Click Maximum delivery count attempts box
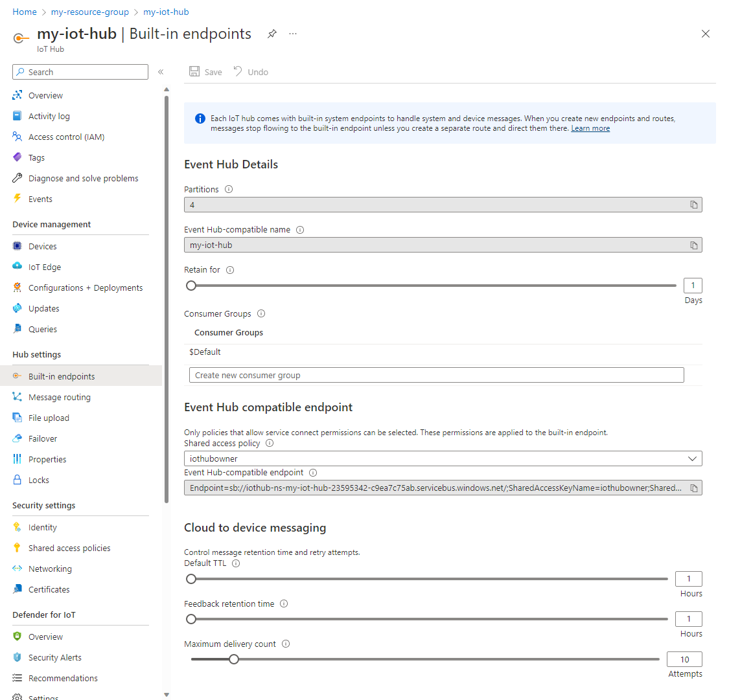This screenshot has height=700, width=729. [684, 659]
